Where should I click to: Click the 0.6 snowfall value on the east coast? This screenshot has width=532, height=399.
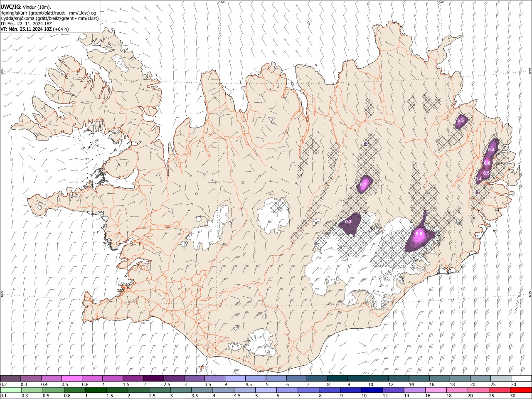tap(487, 163)
